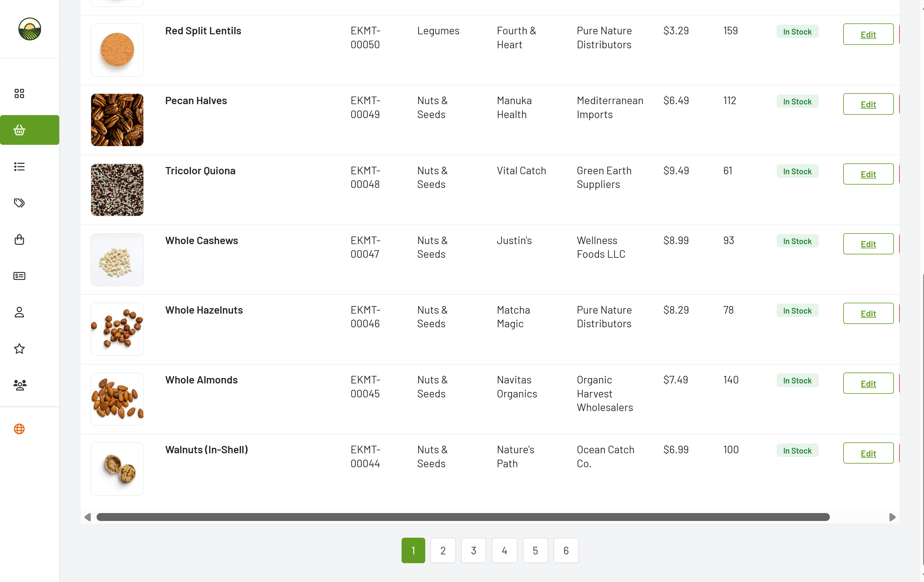Click the In Stock badge for Whole Almonds
This screenshot has width=924, height=582.
[797, 381]
